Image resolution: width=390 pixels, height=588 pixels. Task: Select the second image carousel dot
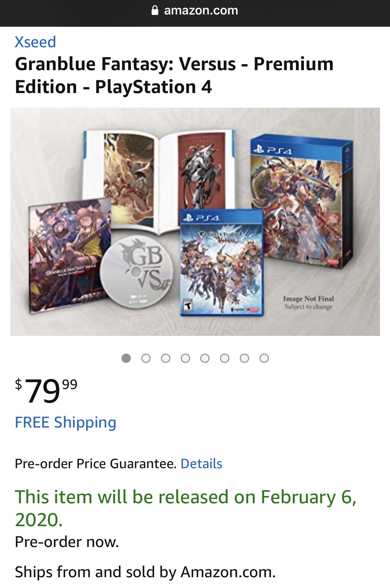[x=146, y=358]
